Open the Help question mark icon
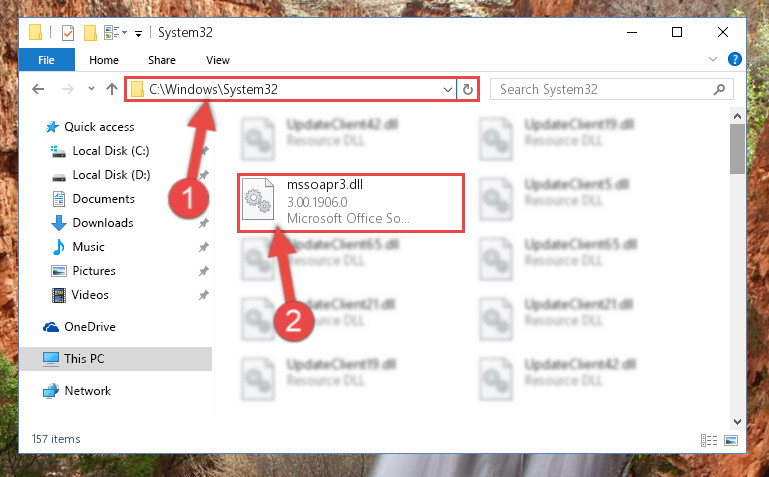The height and width of the screenshot is (477, 769). click(x=734, y=59)
